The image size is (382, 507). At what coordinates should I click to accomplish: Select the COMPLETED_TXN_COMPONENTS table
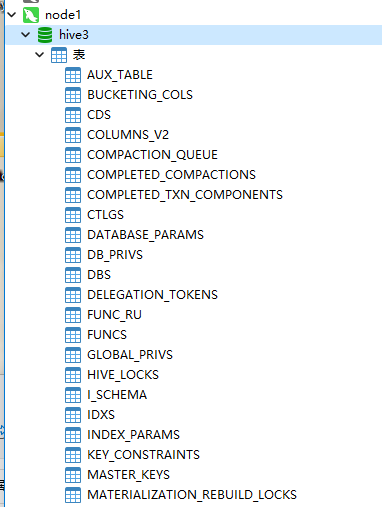[185, 195]
